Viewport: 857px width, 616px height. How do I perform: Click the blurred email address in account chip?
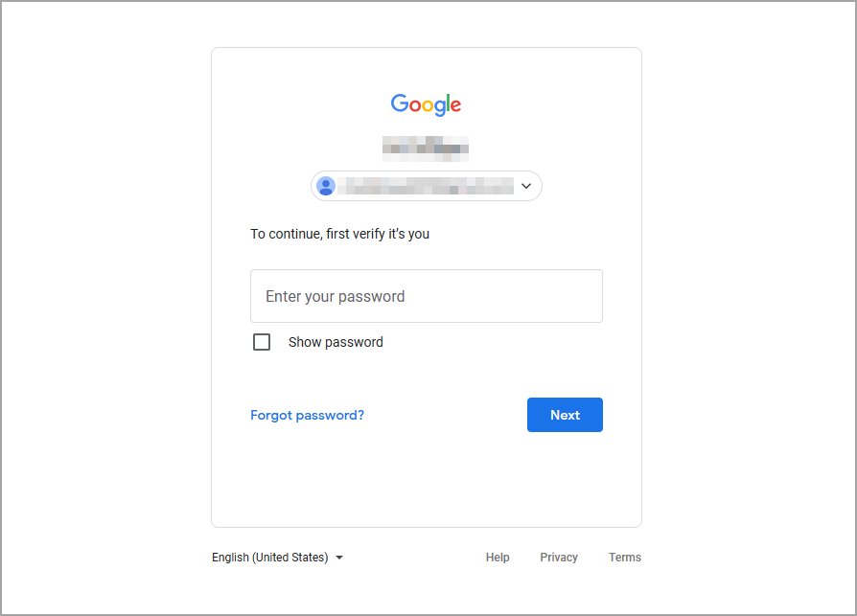(428, 186)
